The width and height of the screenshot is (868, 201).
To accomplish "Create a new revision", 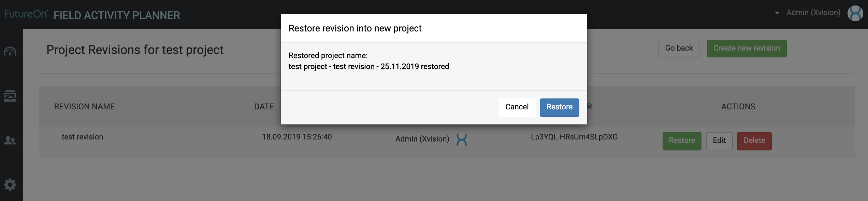I will pyautogui.click(x=747, y=48).
